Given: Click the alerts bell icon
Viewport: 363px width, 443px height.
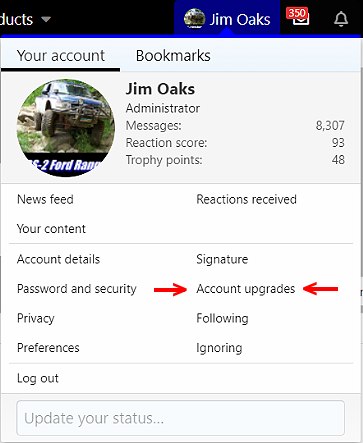Looking at the screenshot, I should [341, 19].
